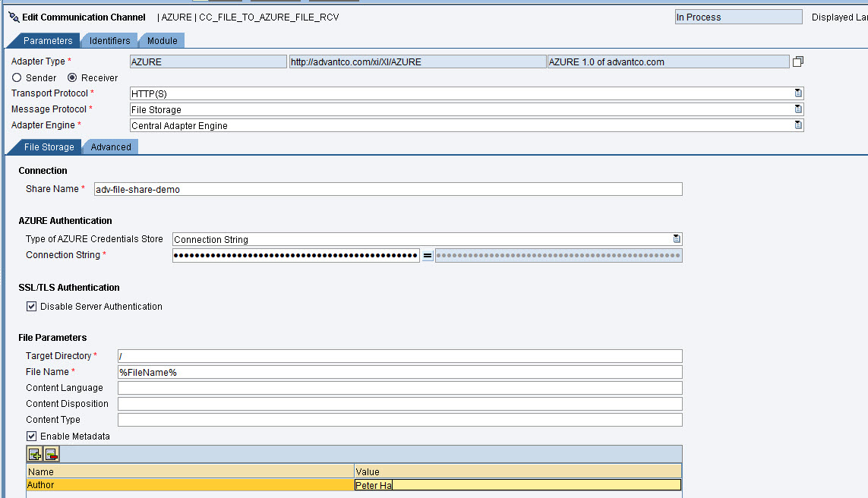
Task: Click the edit pencil icon beside Edit Communication Channel
Action: [14, 17]
